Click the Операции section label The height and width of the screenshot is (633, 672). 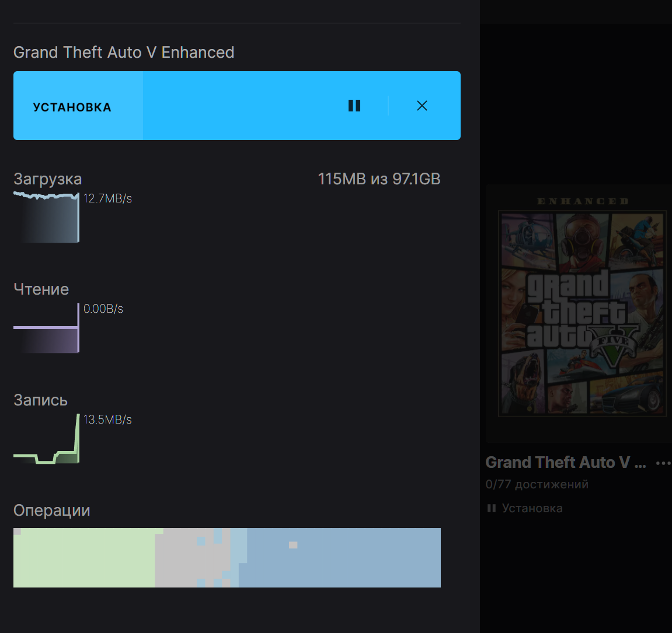click(51, 510)
